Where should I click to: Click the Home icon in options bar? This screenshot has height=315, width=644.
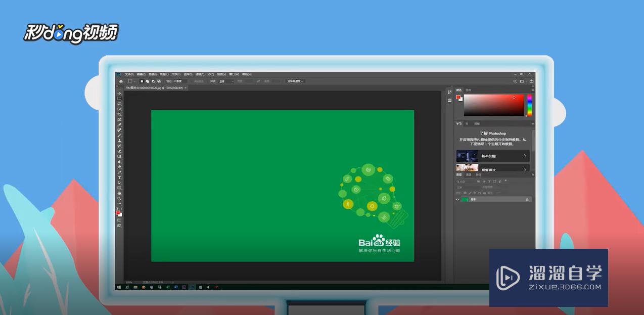pyautogui.click(x=121, y=81)
